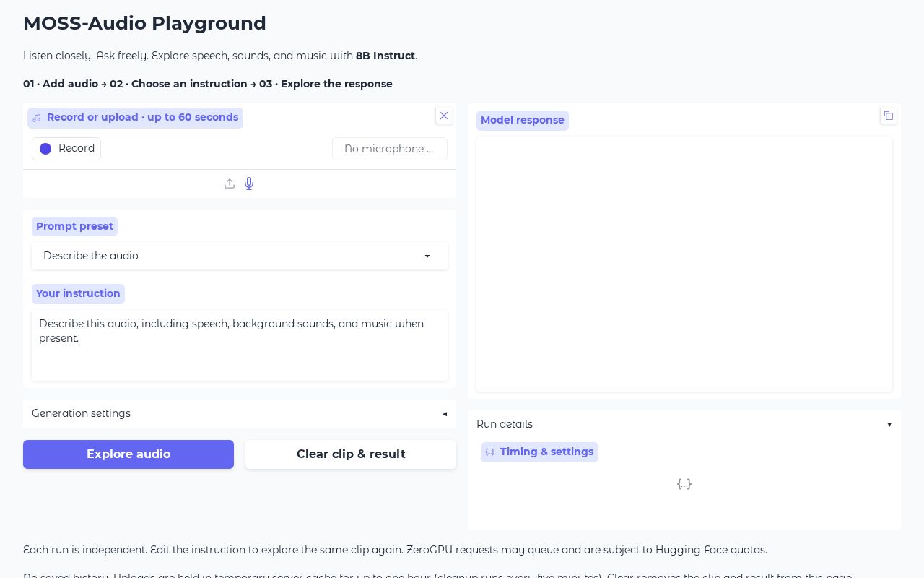Open the Prompt preset dropdown arrow
Screen dimensions: 924x578
(x=427, y=256)
